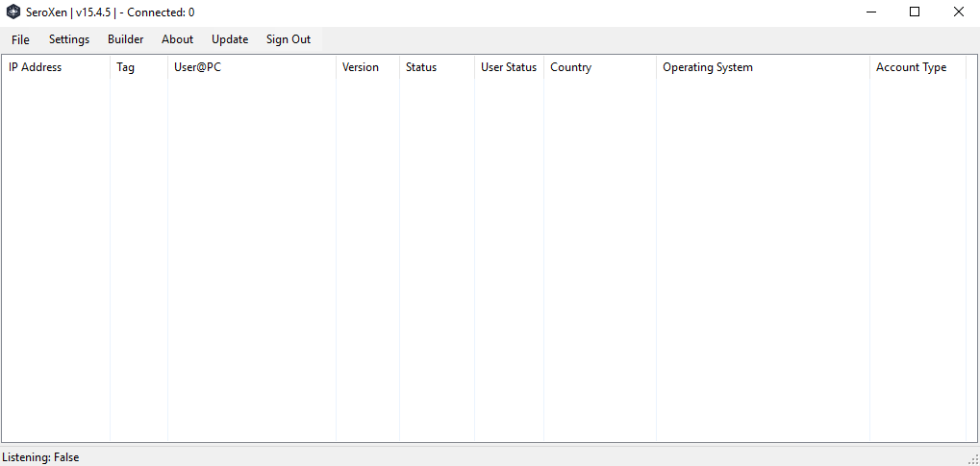
Task: Select the User Status column header
Action: [509, 67]
